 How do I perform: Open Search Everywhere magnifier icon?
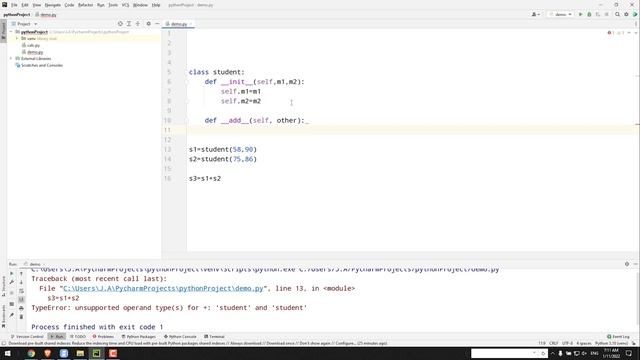pos(617,14)
